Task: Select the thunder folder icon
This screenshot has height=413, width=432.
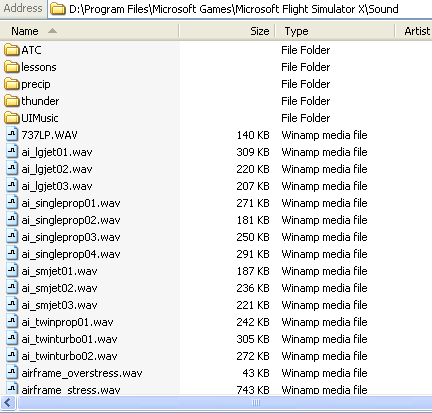Action: 12,101
